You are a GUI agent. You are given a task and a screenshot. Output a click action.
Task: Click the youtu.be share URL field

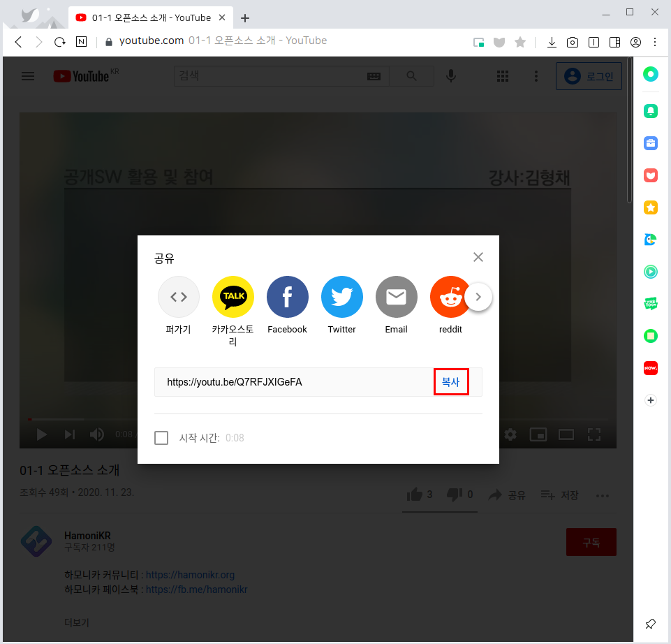pos(293,382)
